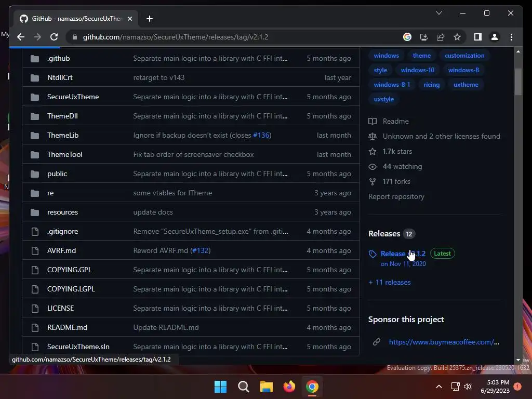Open the Windows Start menu
Image resolution: width=532 pixels, height=399 pixels.
coord(220,387)
